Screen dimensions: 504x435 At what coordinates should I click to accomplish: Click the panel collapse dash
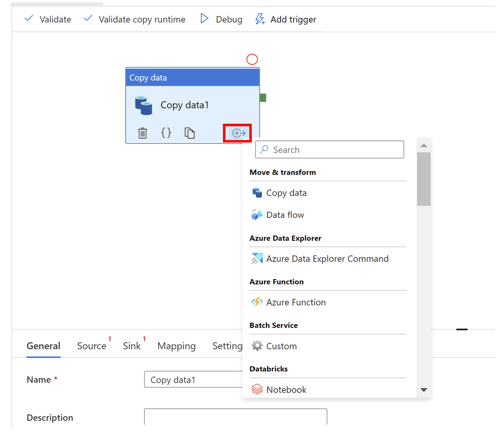pos(462,329)
